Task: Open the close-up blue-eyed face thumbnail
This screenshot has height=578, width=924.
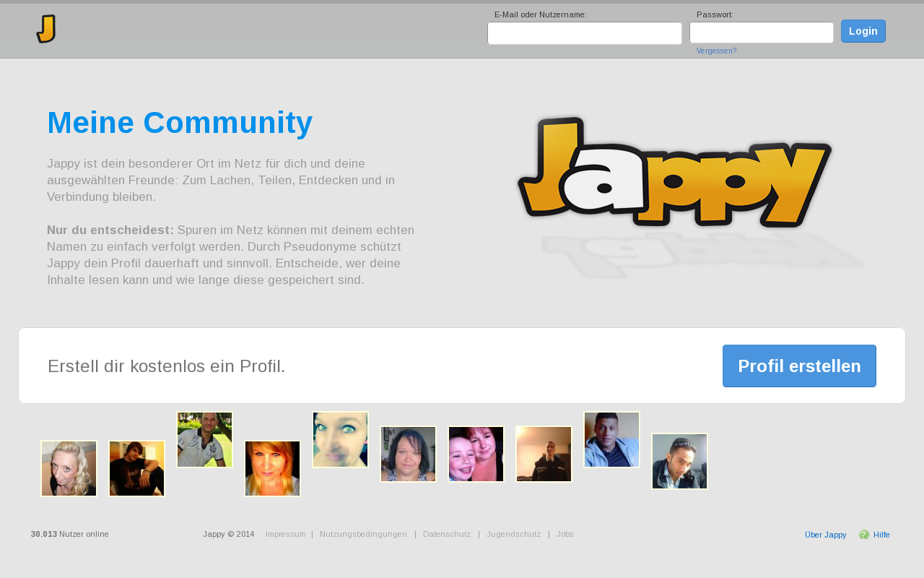Action: pyautogui.click(x=340, y=439)
